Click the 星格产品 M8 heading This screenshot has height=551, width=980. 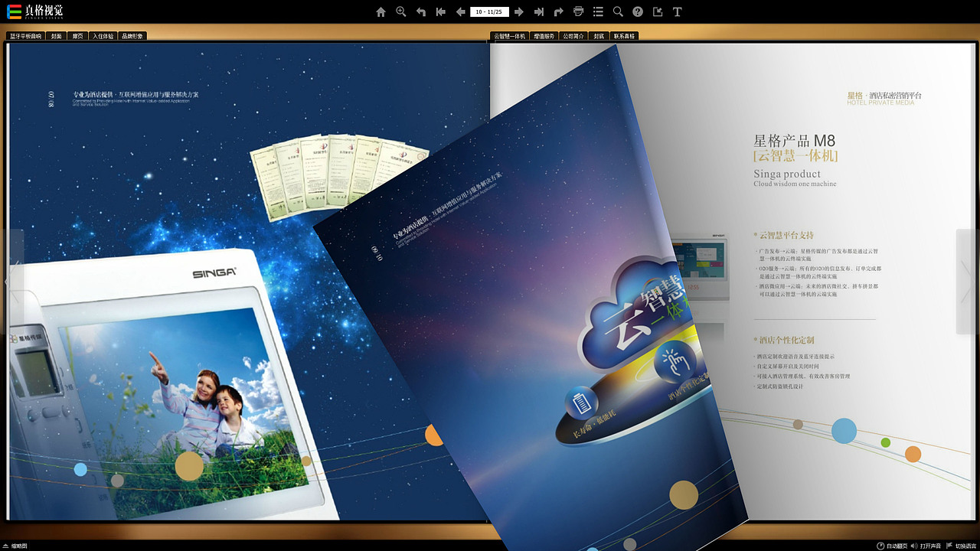coord(795,141)
